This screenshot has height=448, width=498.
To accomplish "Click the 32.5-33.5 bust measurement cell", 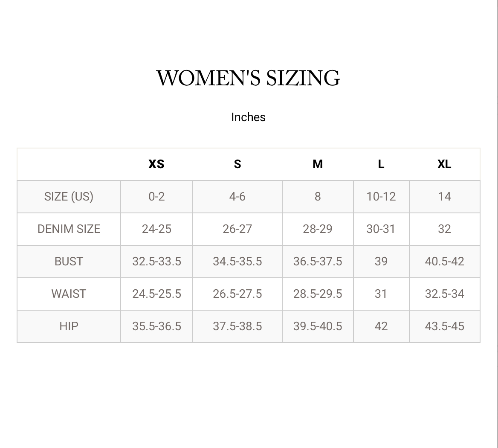I will click(x=156, y=262).
